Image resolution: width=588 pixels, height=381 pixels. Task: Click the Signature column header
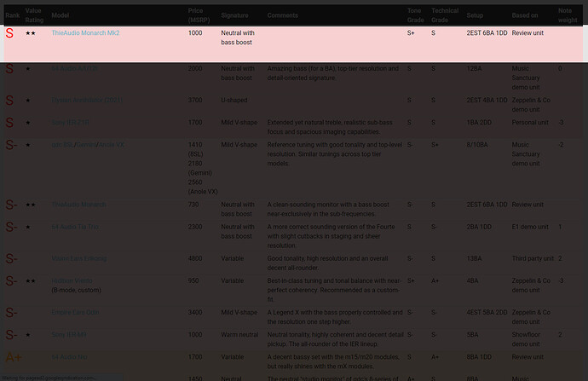tap(234, 15)
